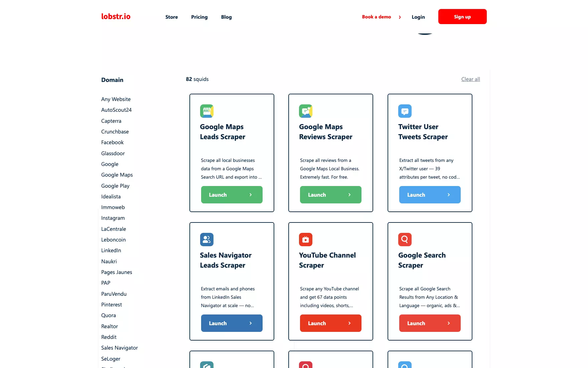Filter by Glassdoor domain
The image size is (588, 368).
tap(113, 154)
